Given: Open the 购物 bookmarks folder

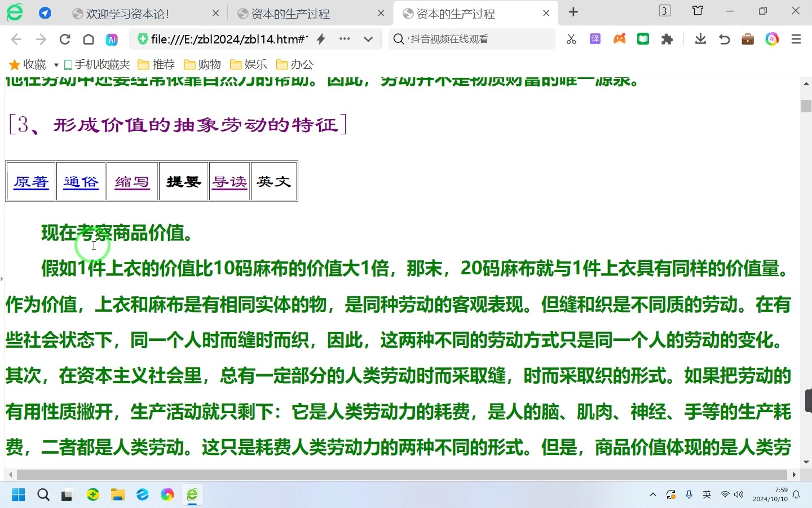Looking at the screenshot, I should pyautogui.click(x=202, y=64).
